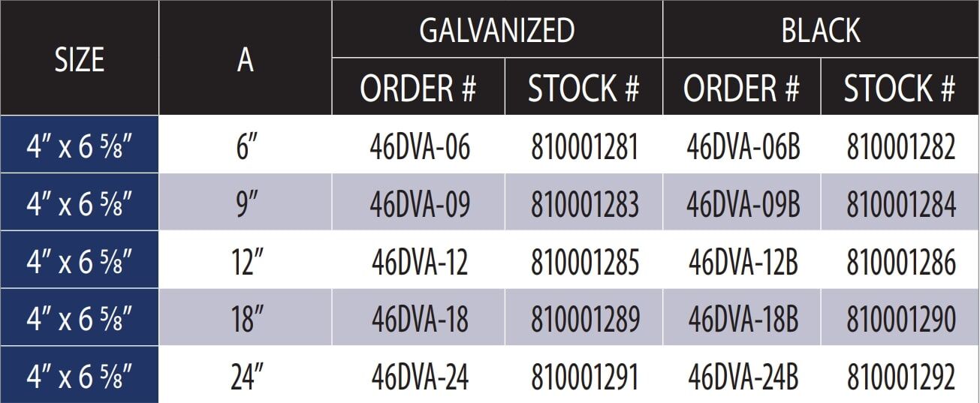Viewport: 980px width, 403px height.
Task: Click the 18" length cell
Action: tap(246, 320)
